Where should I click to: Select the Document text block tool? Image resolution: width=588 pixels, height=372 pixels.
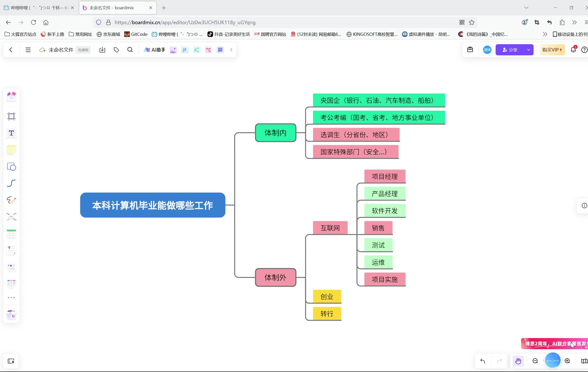coord(11,250)
